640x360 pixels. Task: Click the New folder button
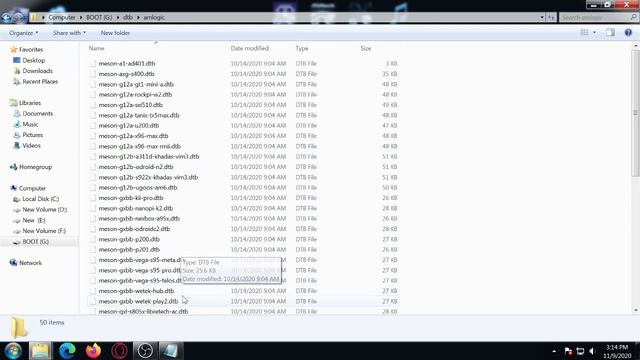click(x=115, y=33)
